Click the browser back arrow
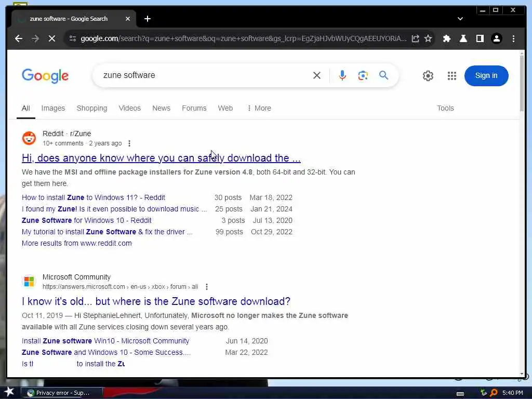 [19, 38]
